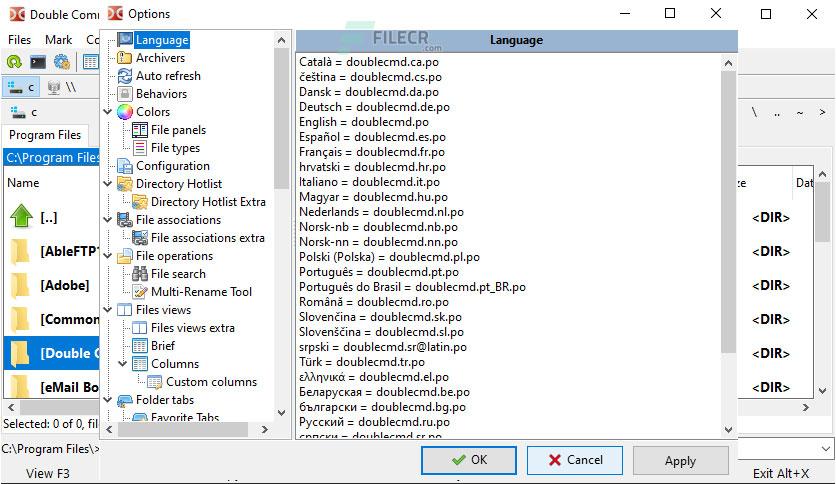Click the File associations extra icon
Image resolution: width=836 pixels, height=484 pixels.
click(x=140, y=238)
